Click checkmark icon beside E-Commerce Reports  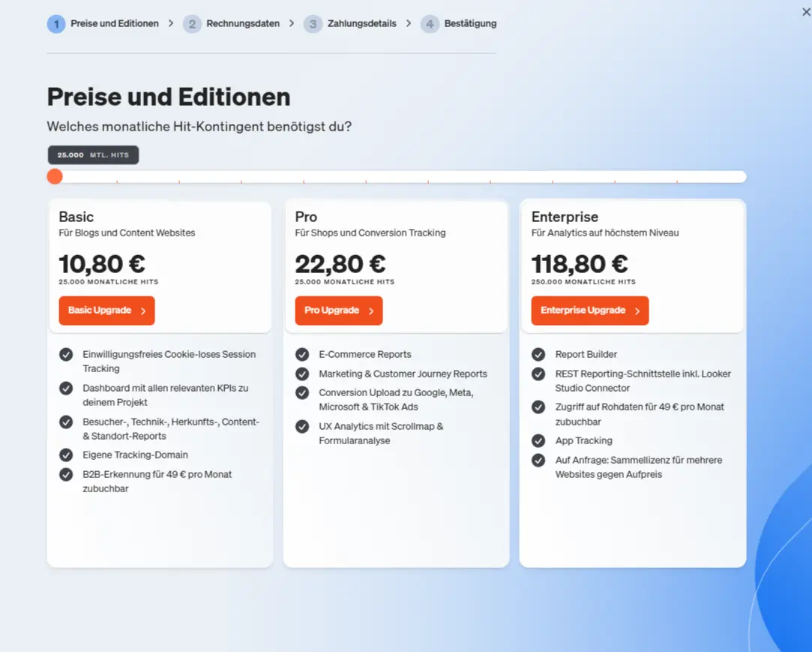[x=302, y=354]
